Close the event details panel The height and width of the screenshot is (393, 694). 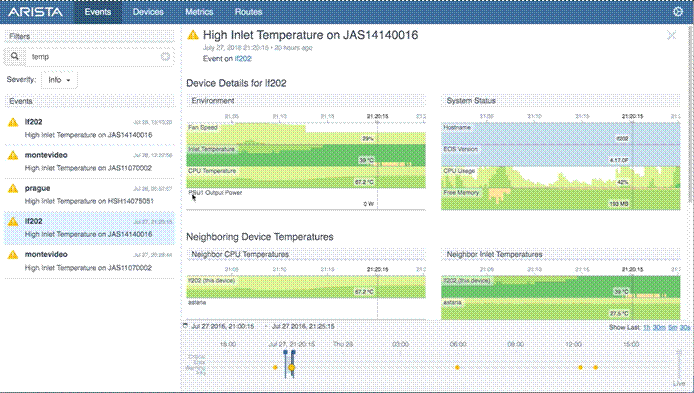tap(671, 35)
